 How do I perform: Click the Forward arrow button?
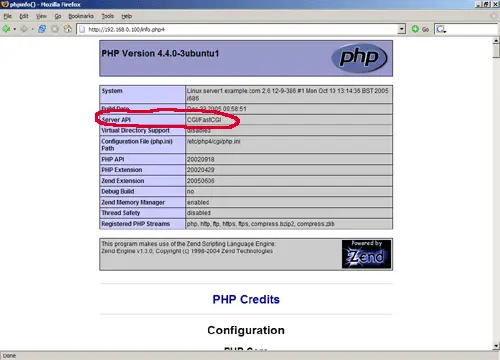point(24,29)
